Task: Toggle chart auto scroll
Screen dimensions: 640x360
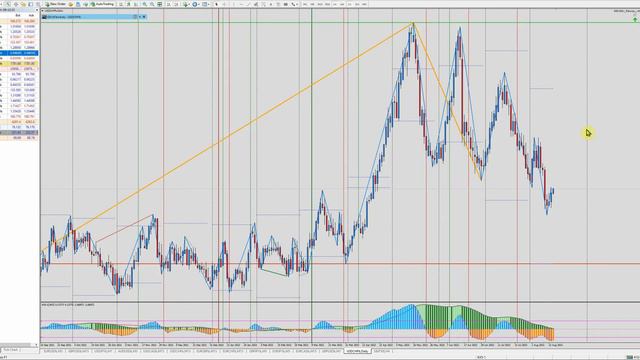Action: pyautogui.click(x=169, y=4)
